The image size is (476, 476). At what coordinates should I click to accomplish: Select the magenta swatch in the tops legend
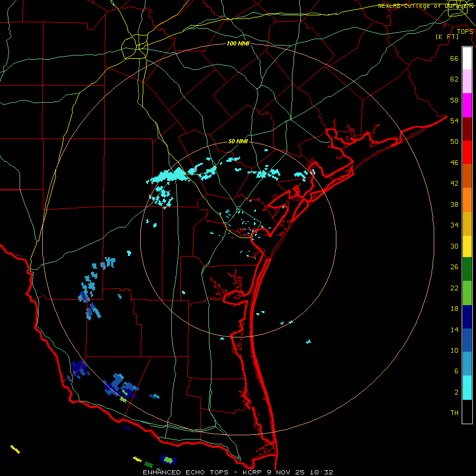[x=467, y=105]
